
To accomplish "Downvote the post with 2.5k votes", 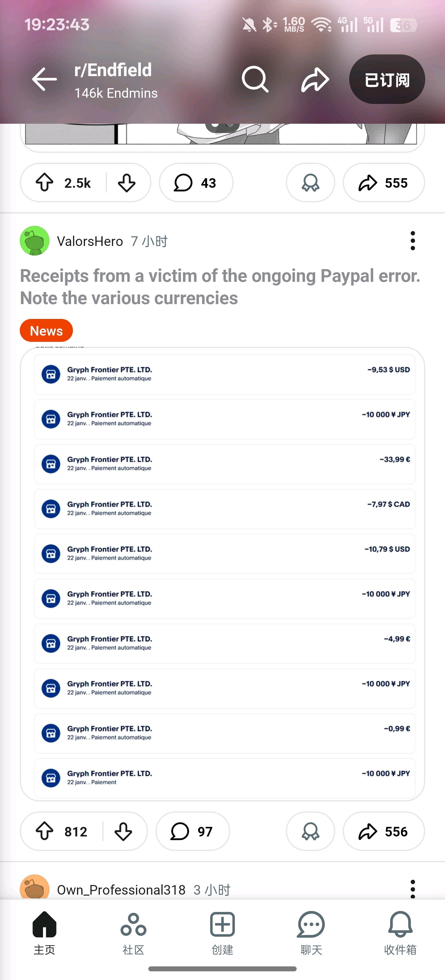I will point(126,183).
